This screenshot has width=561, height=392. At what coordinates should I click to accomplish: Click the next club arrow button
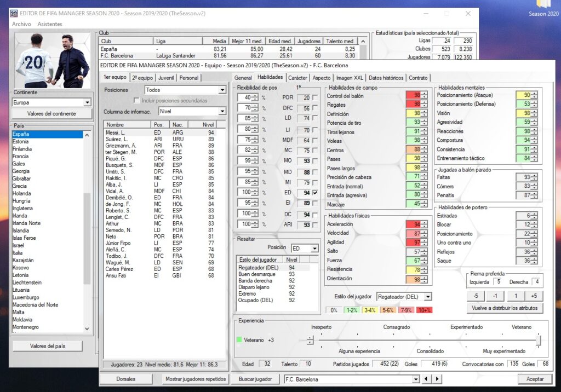point(437,379)
